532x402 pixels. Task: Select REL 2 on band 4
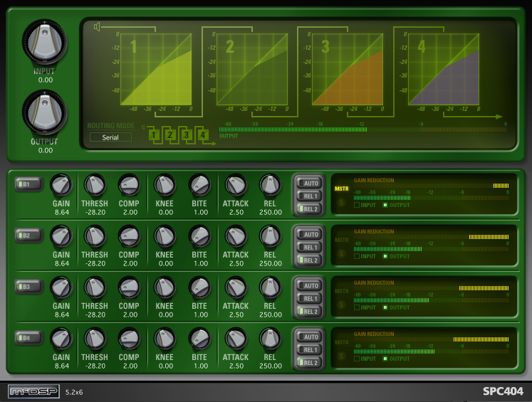[309, 363]
